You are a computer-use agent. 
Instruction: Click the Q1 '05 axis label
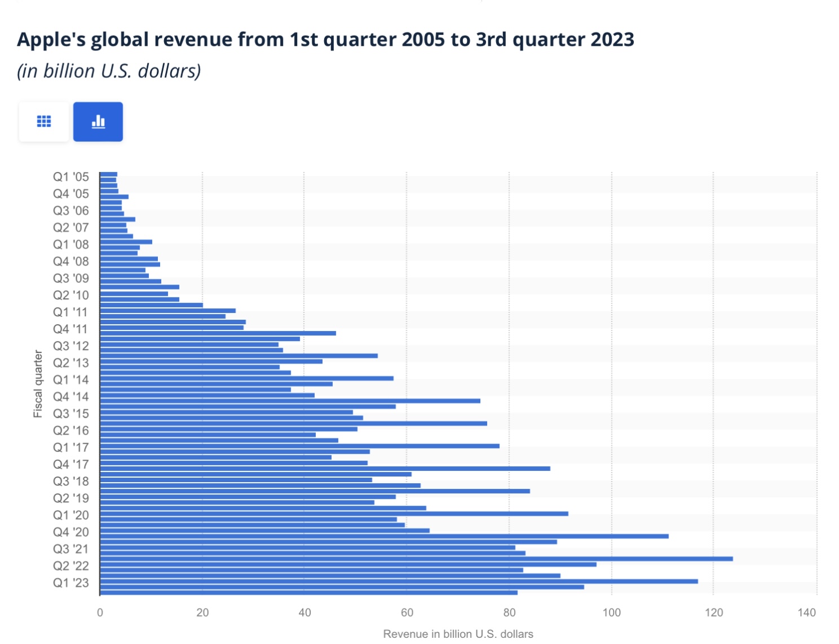(71, 177)
